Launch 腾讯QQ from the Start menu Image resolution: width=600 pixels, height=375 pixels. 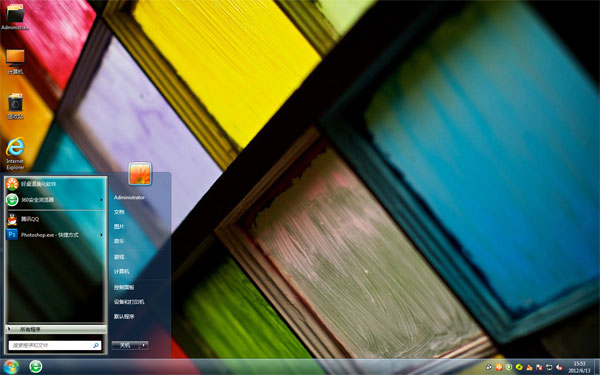click(55, 219)
